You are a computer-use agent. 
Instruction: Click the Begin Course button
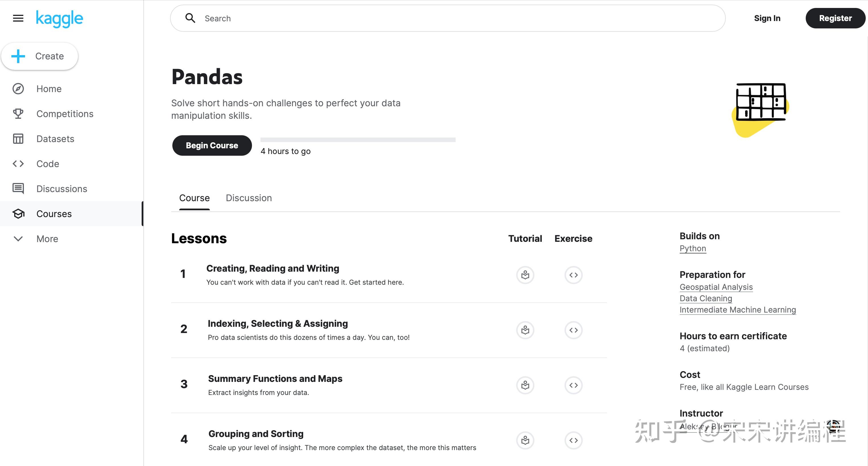coord(212,145)
